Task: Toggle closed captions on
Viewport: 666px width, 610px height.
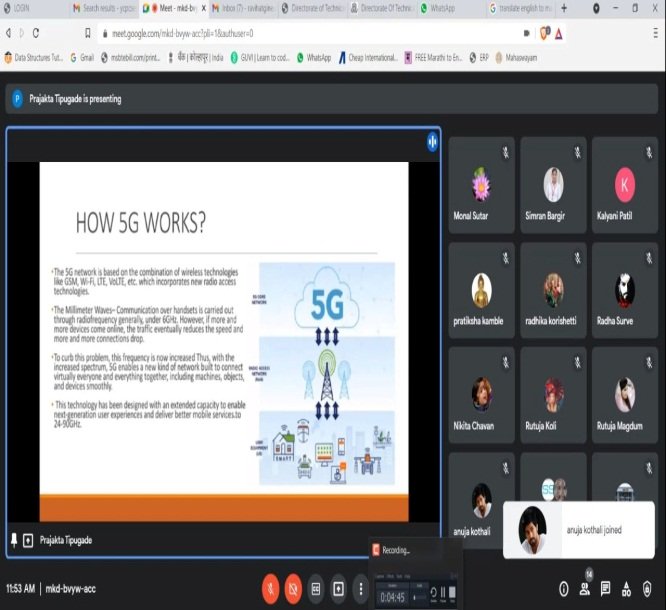Action: [316, 588]
